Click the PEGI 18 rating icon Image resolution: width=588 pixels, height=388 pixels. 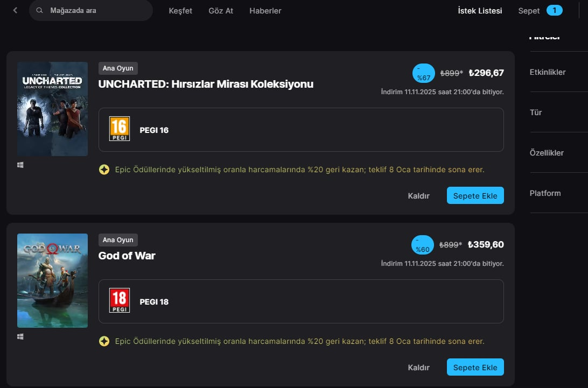coord(119,300)
